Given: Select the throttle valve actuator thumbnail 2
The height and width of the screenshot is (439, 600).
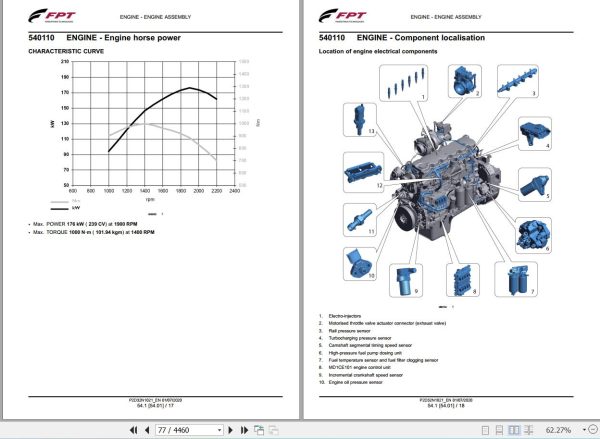Looking at the screenshot, I should (x=465, y=81).
